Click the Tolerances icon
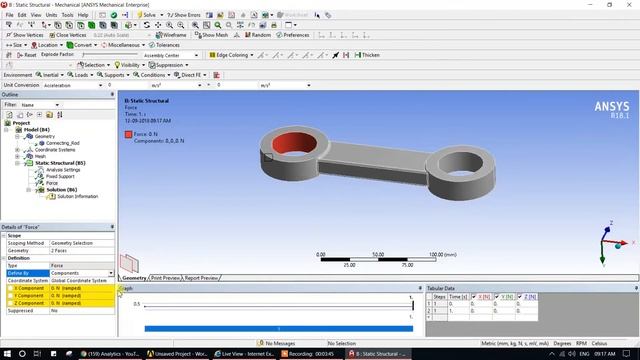 click(152, 45)
